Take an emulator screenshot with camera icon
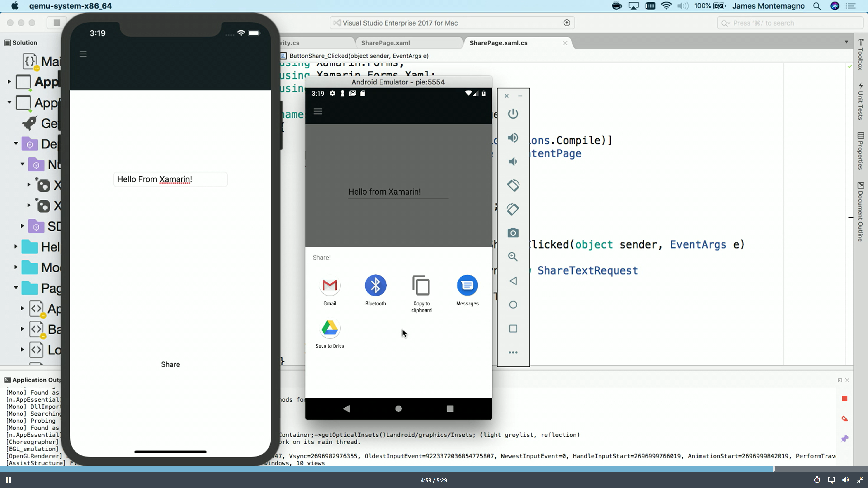Screen dimensions: 868x488 pyautogui.click(x=513, y=233)
